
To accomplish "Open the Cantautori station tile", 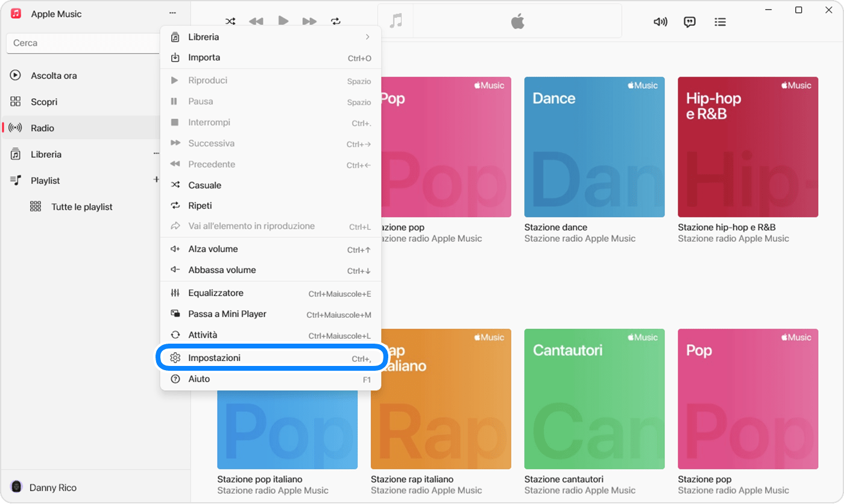I will pos(594,399).
